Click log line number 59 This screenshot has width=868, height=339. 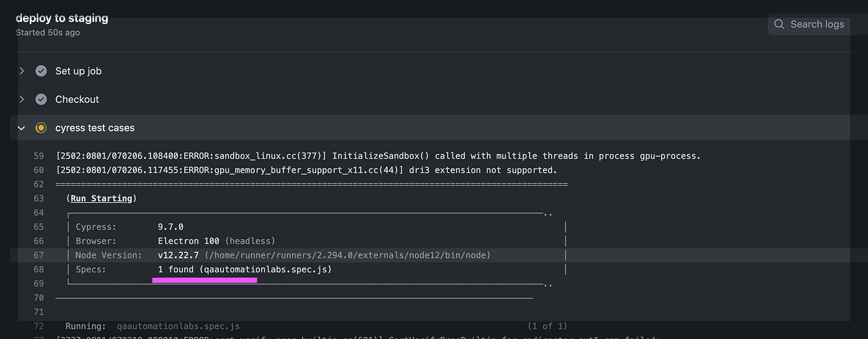pos(38,156)
